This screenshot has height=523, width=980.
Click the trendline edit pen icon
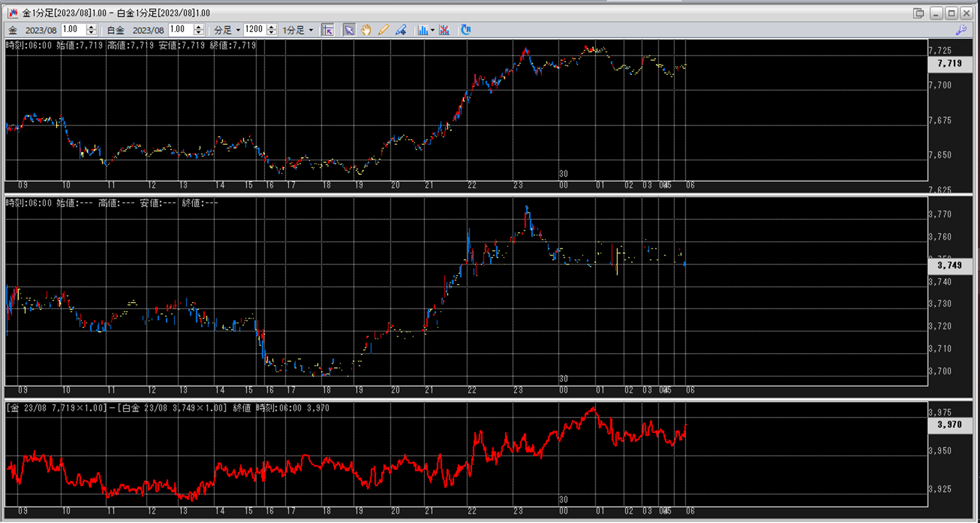(x=401, y=30)
